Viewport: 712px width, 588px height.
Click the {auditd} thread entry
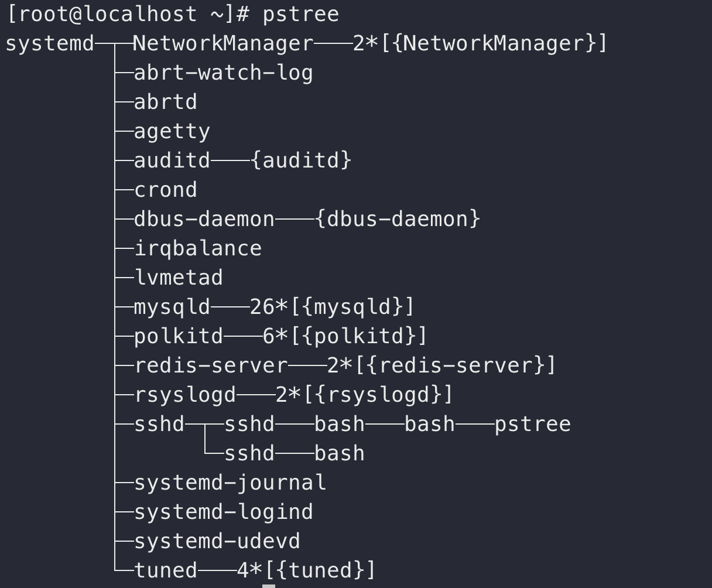coord(301,160)
